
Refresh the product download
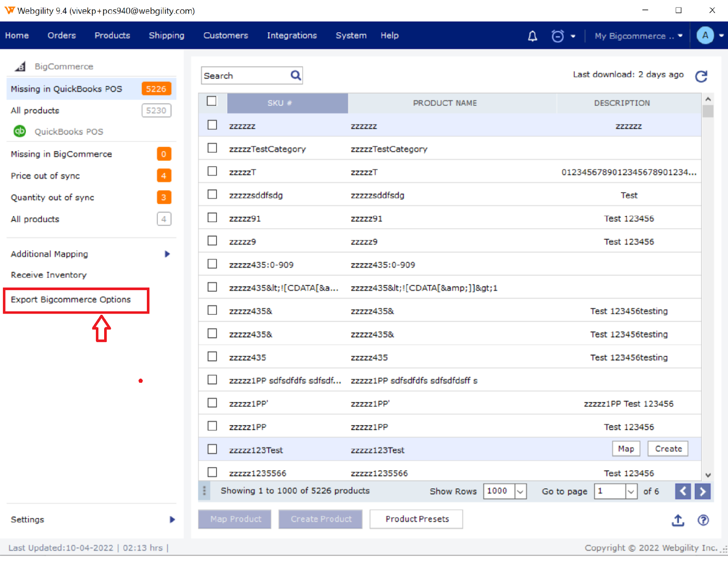701,76
